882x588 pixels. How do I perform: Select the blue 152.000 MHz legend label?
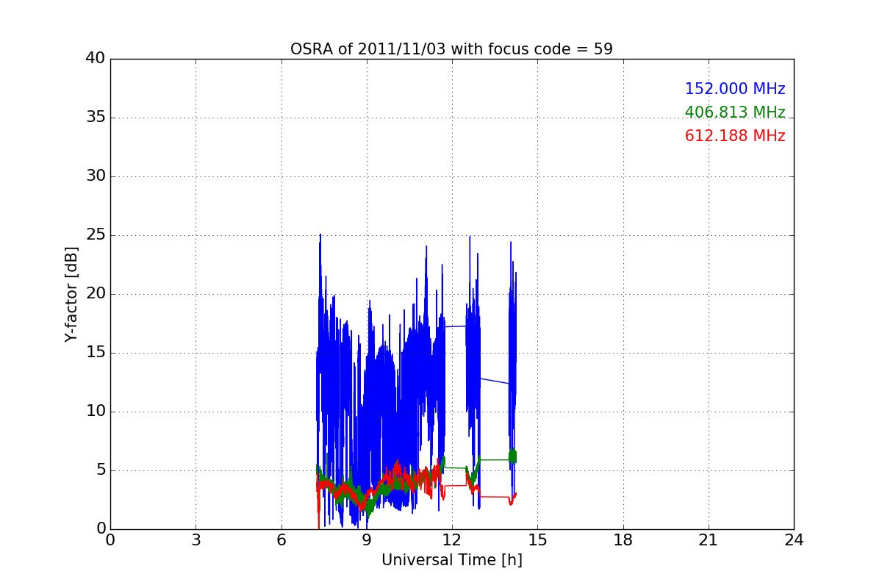click(x=735, y=89)
